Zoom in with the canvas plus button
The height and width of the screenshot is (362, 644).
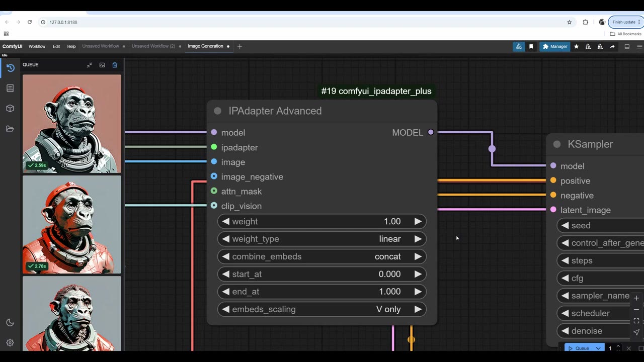click(636, 298)
